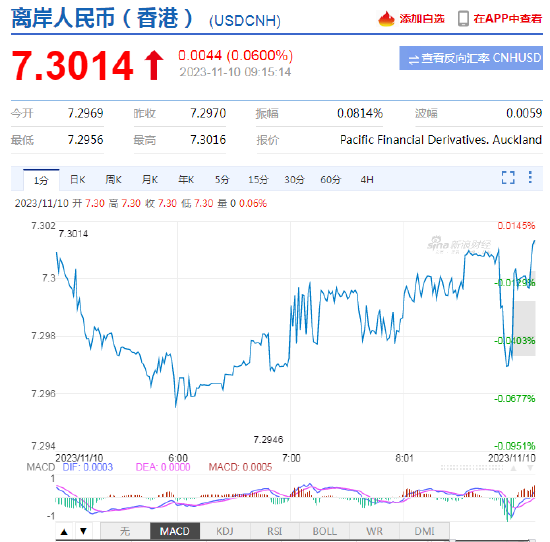Viewport: 550px width, 542px height.
Task: Click the phone icon for APP view
Action: click(463, 19)
